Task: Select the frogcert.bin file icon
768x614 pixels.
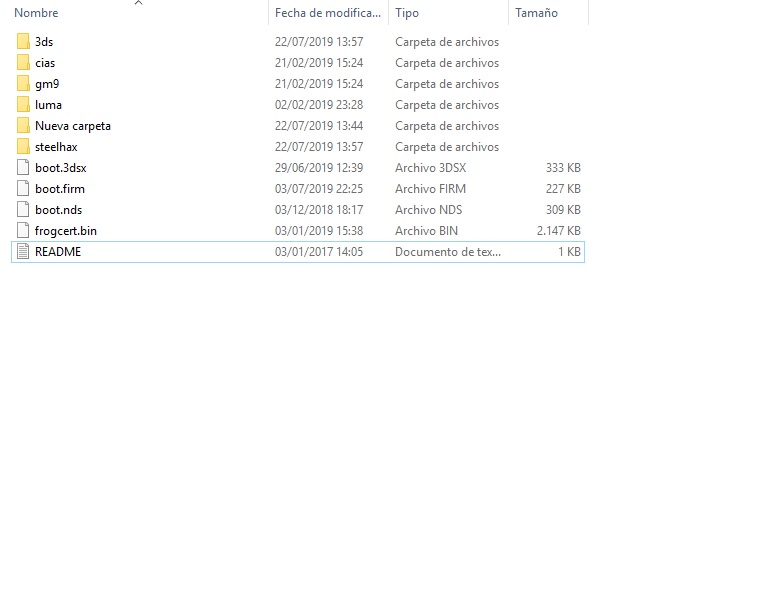Action: click(x=23, y=231)
